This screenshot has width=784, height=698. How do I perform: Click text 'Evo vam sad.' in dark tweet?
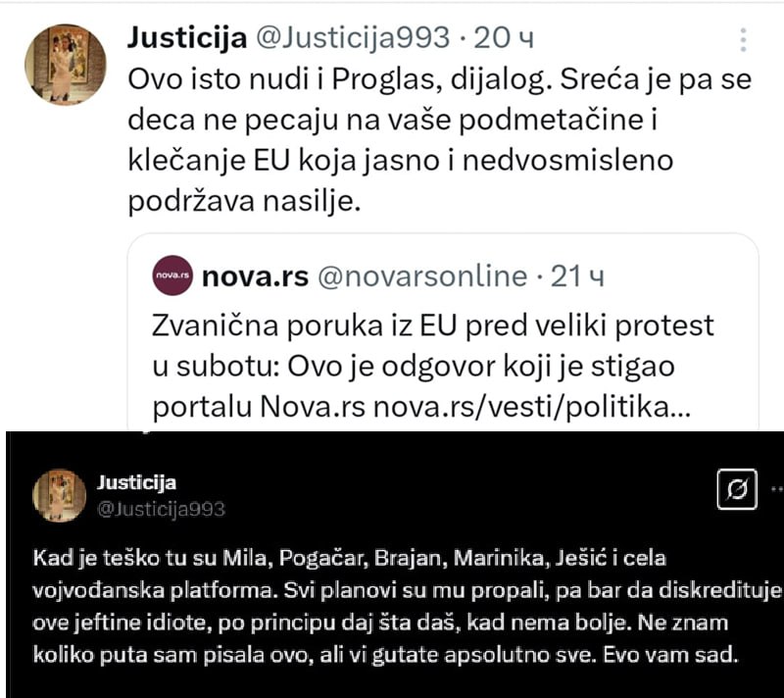[670, 655]
